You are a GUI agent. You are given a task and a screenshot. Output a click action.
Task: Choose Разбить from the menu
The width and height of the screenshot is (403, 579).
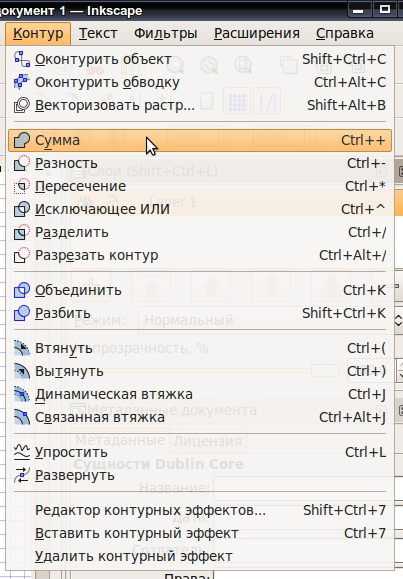(199, 314)
